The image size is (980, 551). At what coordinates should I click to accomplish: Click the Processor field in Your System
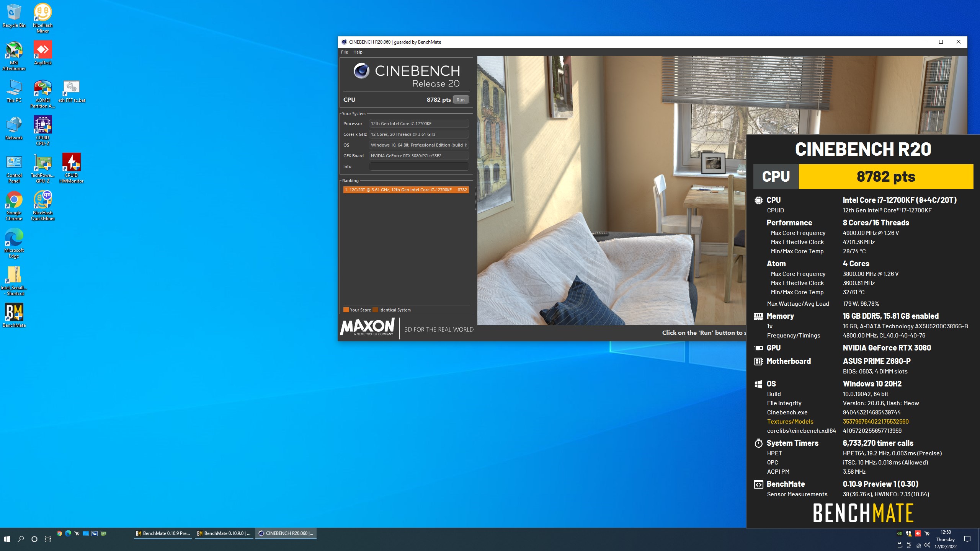click(x=419, y=124)
